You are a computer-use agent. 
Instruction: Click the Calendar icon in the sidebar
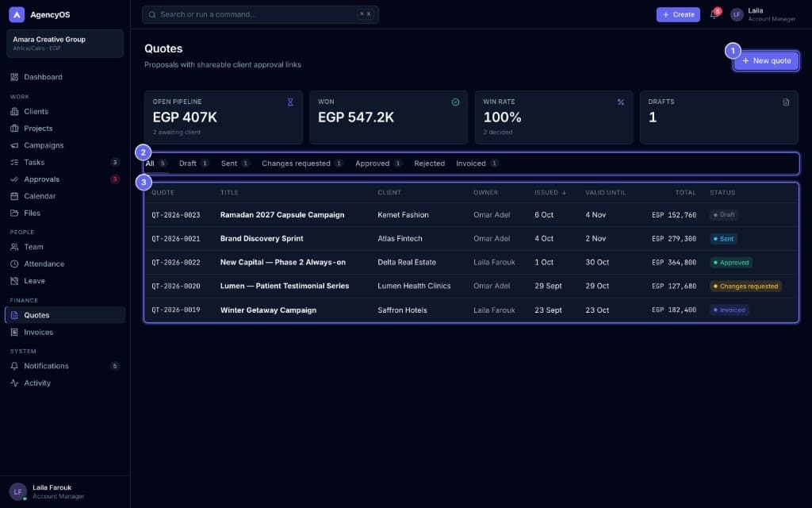[14, 197]
